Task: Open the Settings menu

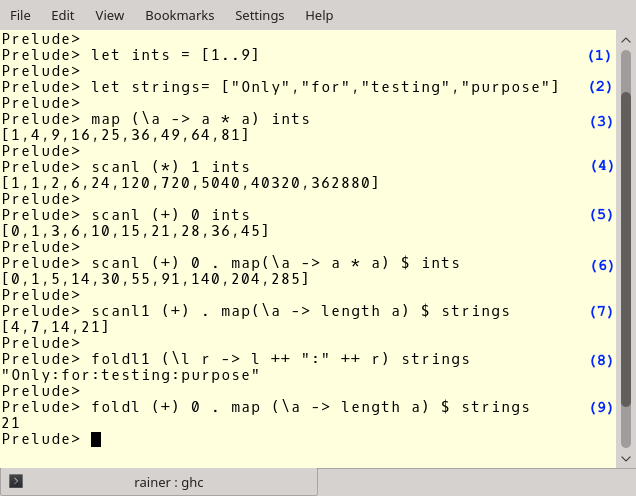Action: coord(260,15)
